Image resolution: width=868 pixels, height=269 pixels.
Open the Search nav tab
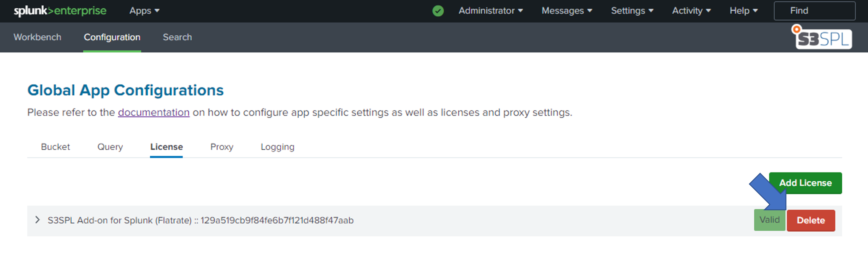177,37
